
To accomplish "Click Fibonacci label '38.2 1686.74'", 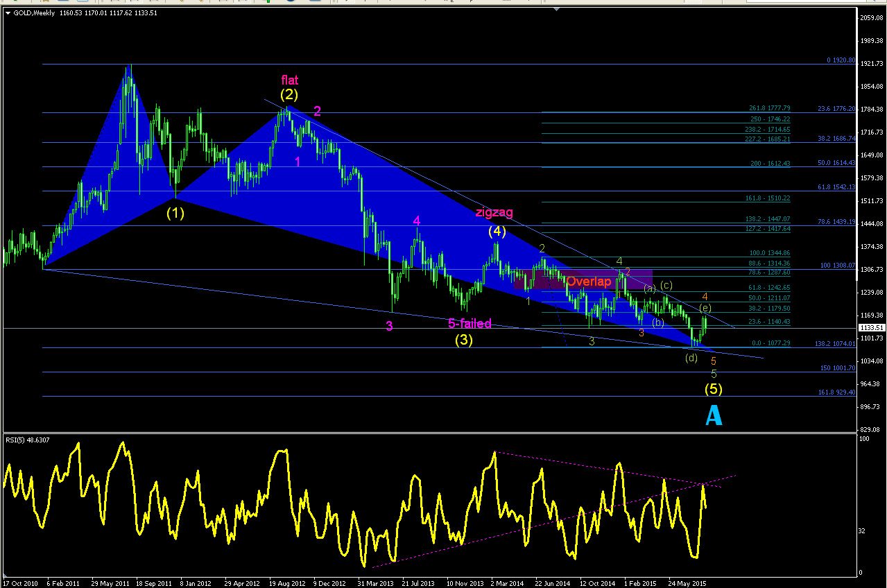I will click(835, 139).
